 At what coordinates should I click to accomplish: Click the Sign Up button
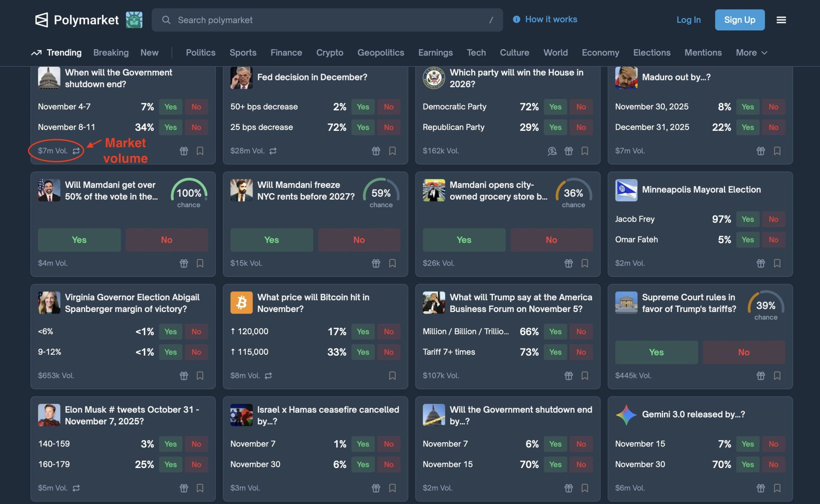(740, 20)
